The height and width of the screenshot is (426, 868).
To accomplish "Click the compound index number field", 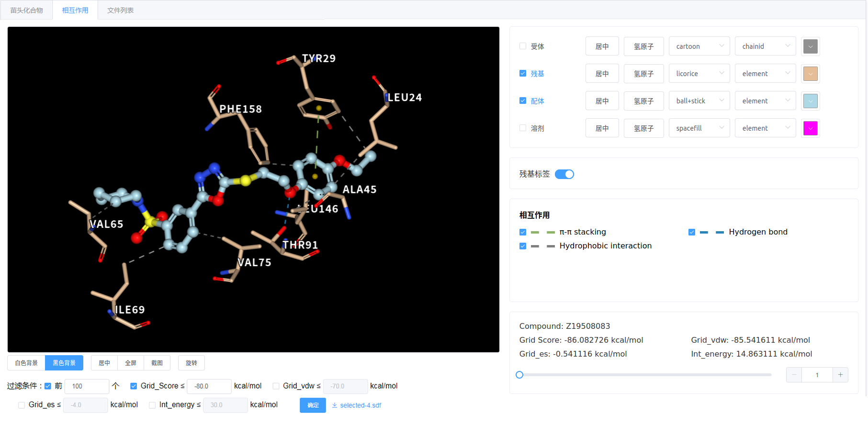I will coord(817,375).
